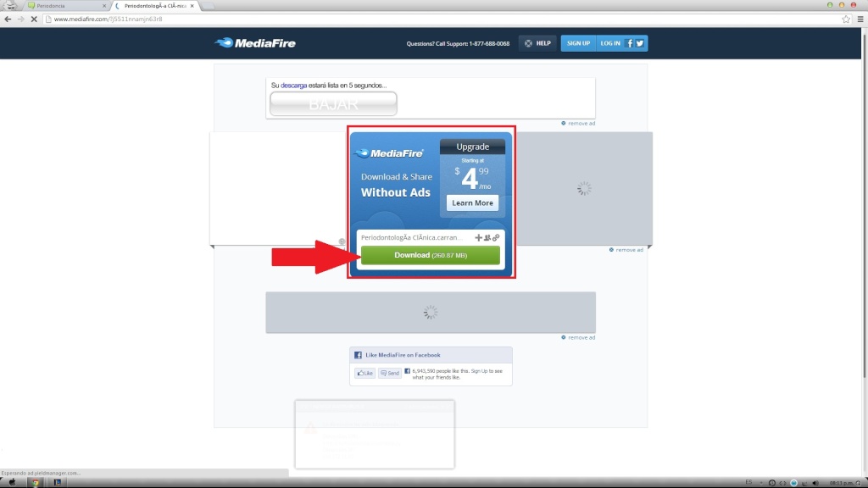The width and height of the screenshot is (868, 488).
Task: Click the page vertical scrollbar
Action: 865,205
